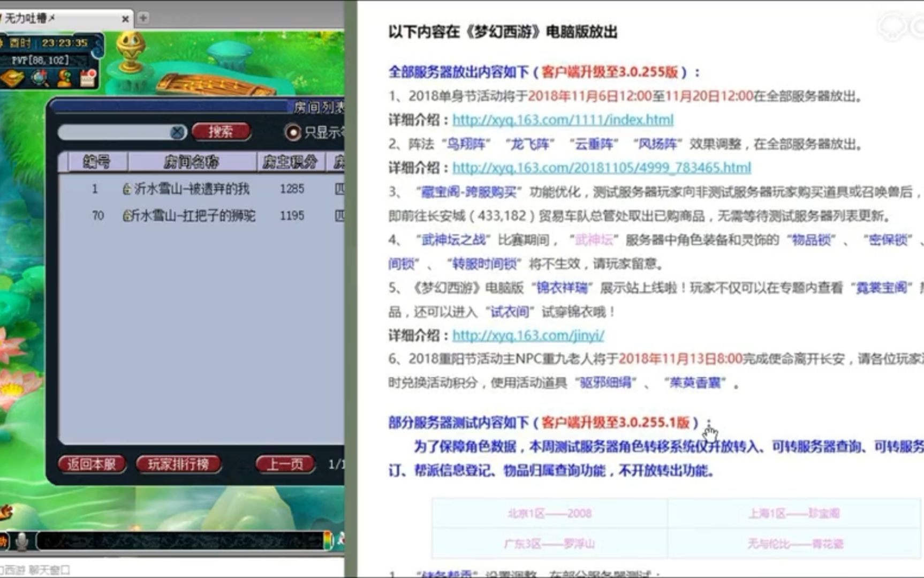Click the blue text 转服时间锁

(x=484, y=264)
